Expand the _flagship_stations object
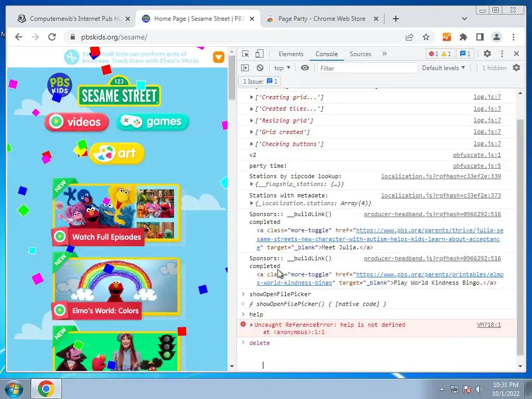Viewport: 532px width, 399px height. pos(251,184)
